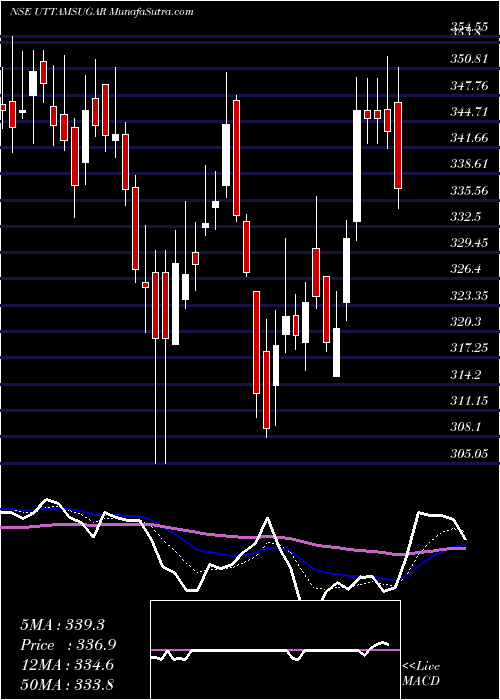The height and width of the screenshot is (700, 500).
Task: Click the 317.25 price axis label
Action: pos(469,349)
